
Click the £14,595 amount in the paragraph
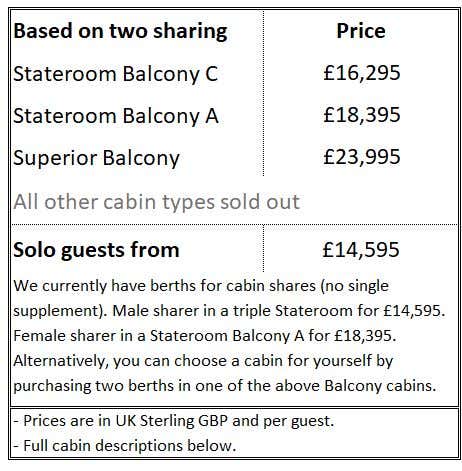tap(414, 311)
